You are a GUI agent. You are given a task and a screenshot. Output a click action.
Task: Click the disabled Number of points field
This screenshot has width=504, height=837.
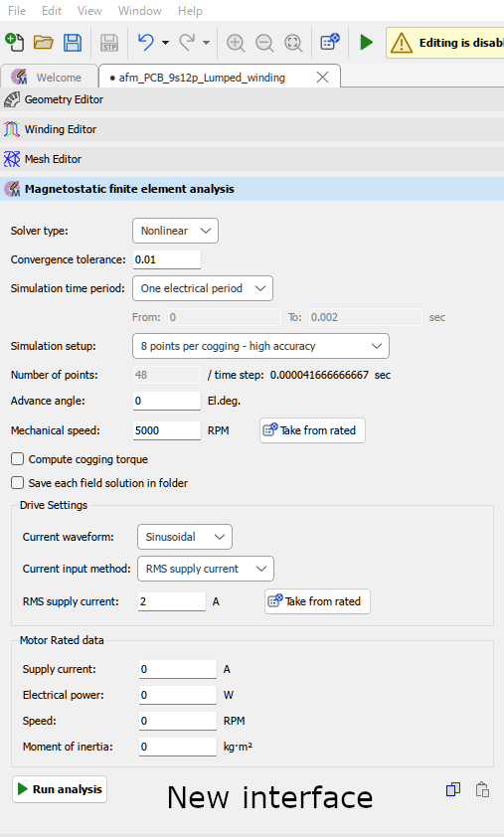(x=167, y=375)
